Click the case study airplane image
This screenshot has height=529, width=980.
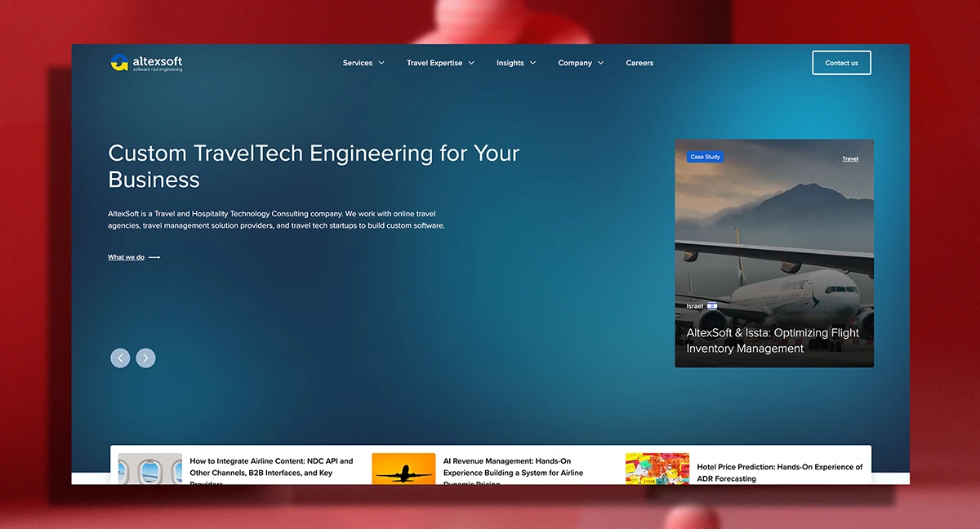774,253
